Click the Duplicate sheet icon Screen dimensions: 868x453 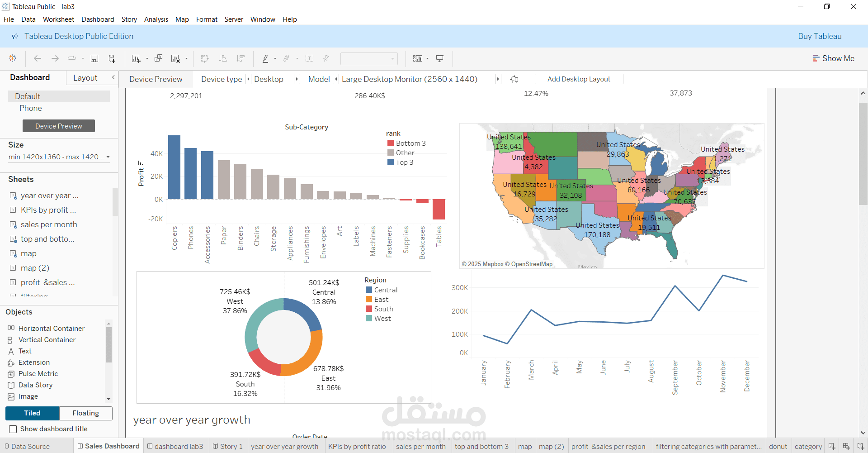158,58
